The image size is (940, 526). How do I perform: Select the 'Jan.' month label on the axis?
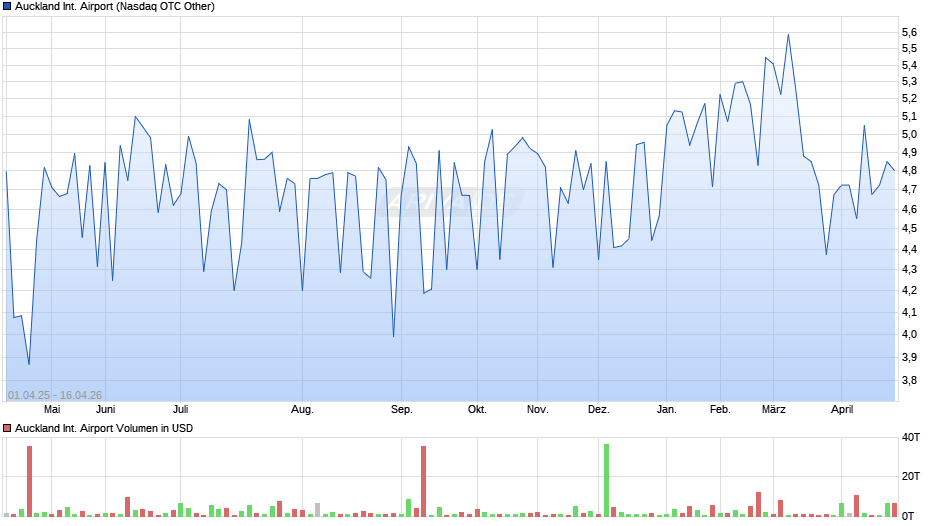(x=667, y=410)
